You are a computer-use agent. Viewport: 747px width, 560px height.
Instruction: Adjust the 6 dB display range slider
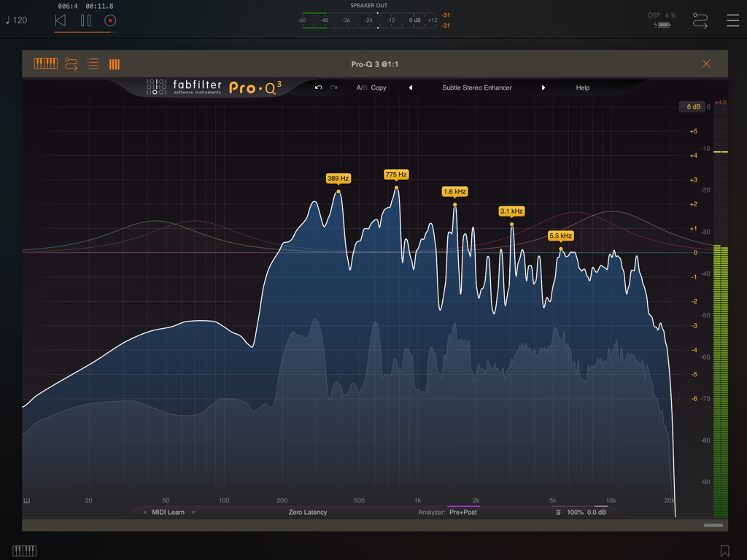tap(691, 106)
